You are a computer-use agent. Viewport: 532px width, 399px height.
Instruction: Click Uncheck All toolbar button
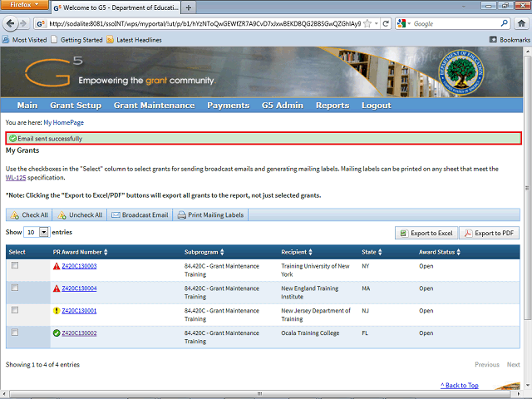(80, 214)
